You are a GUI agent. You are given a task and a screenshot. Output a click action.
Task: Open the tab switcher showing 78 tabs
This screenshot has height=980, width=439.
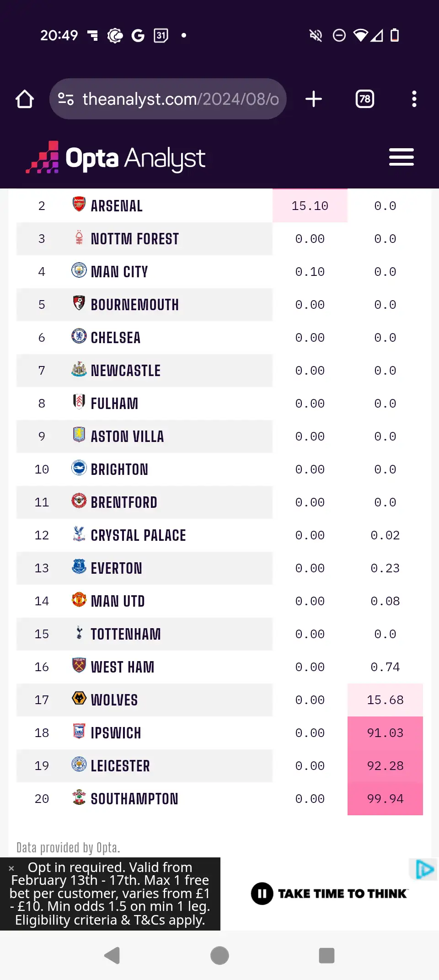pos(364,99)
